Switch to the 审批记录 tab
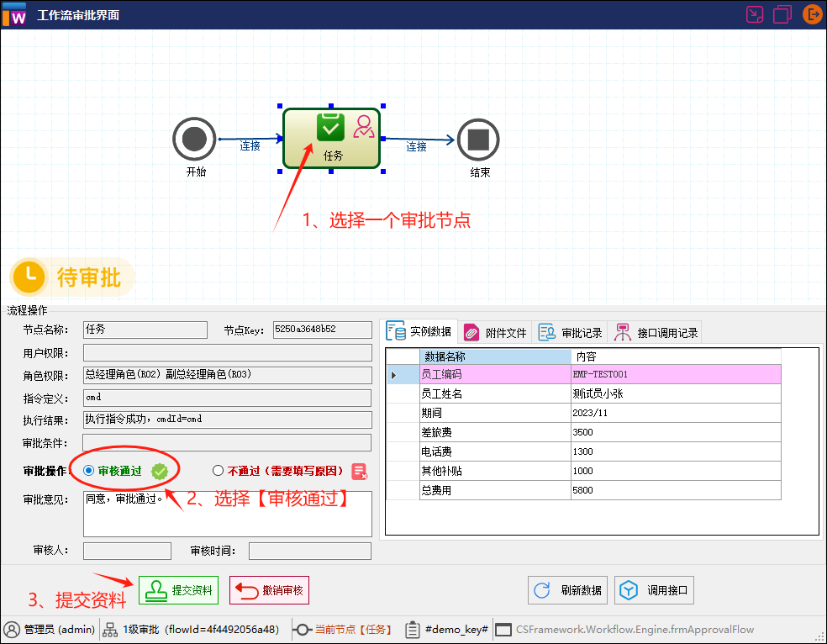Viewport: 827px width, 644px height. (570, 333)
